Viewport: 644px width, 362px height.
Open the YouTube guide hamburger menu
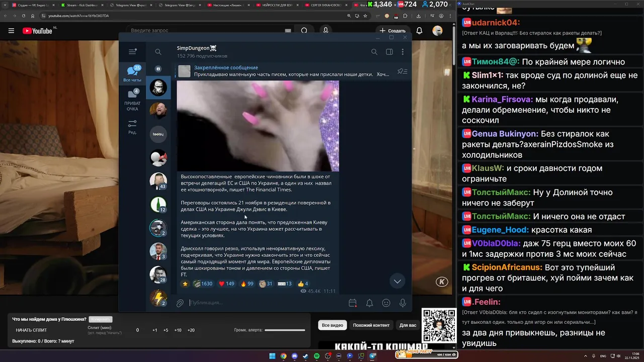coord(11,31)
